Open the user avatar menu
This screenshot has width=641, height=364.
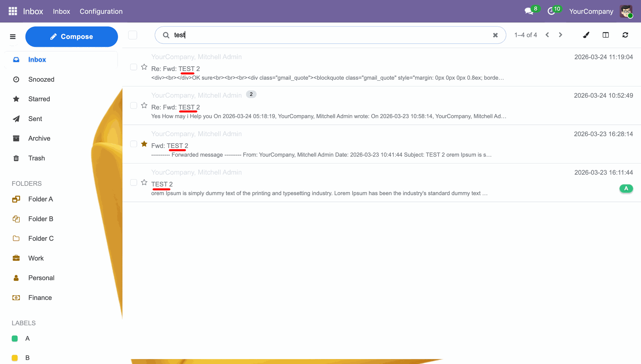point(626,11)
